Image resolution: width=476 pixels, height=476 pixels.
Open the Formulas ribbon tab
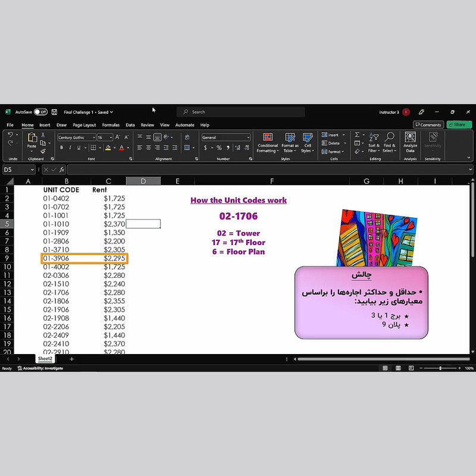click(x=111, y=125)
